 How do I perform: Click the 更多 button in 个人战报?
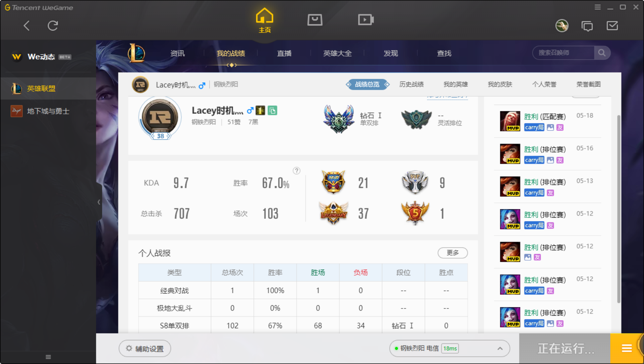coord(453,253)
